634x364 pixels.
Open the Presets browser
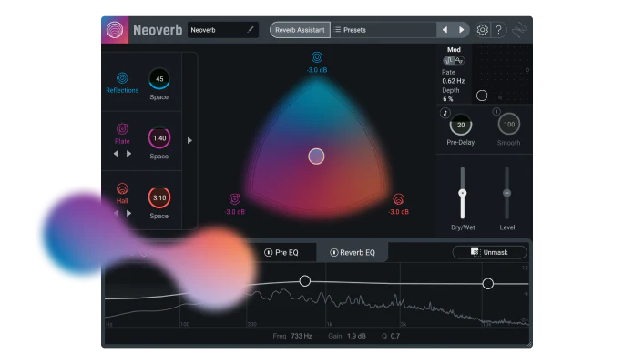pyautogui.click(x=383, y=30)
